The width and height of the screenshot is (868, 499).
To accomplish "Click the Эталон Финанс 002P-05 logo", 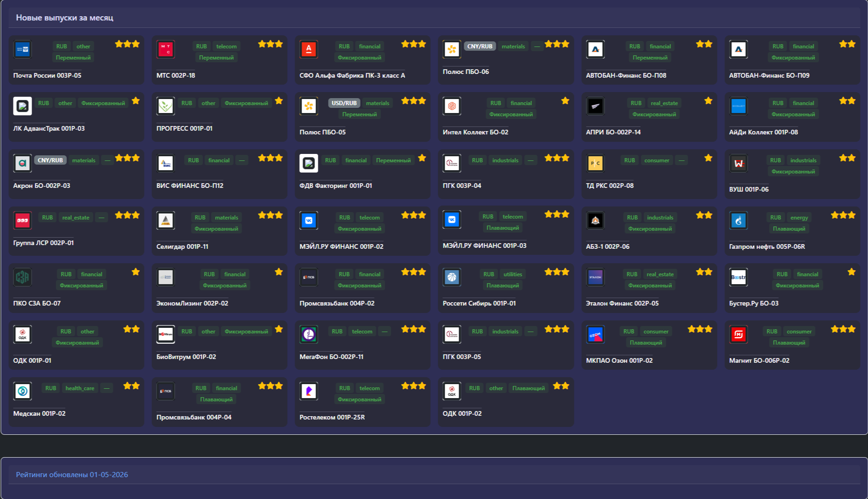I will click(x=595, y=277).
